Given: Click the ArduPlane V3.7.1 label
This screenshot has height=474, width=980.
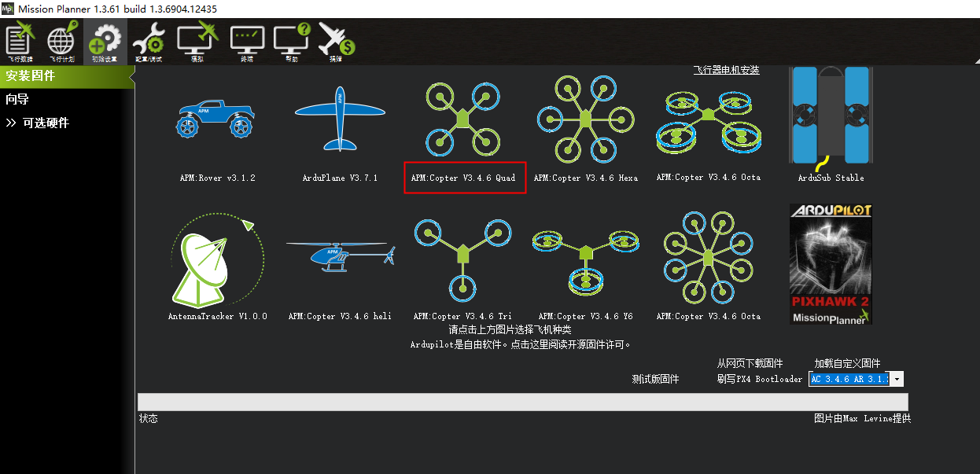Looking at the screenshot, I should pos(340,178).
